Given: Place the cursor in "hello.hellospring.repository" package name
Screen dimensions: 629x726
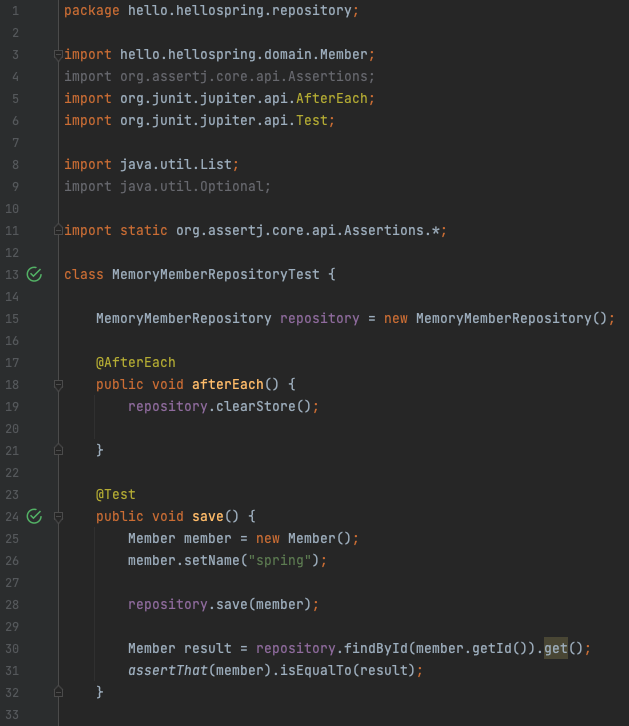Looking at the screenshot, I should coord(240,11).
